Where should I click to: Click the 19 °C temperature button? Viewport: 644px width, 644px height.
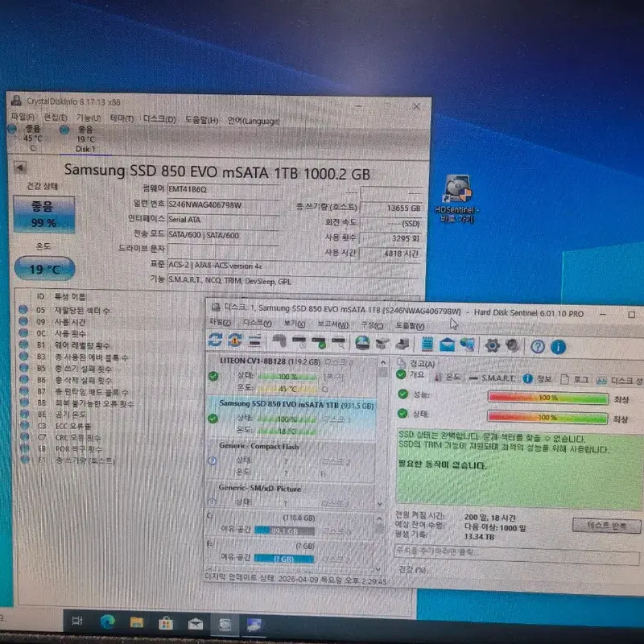click(44, 269)
